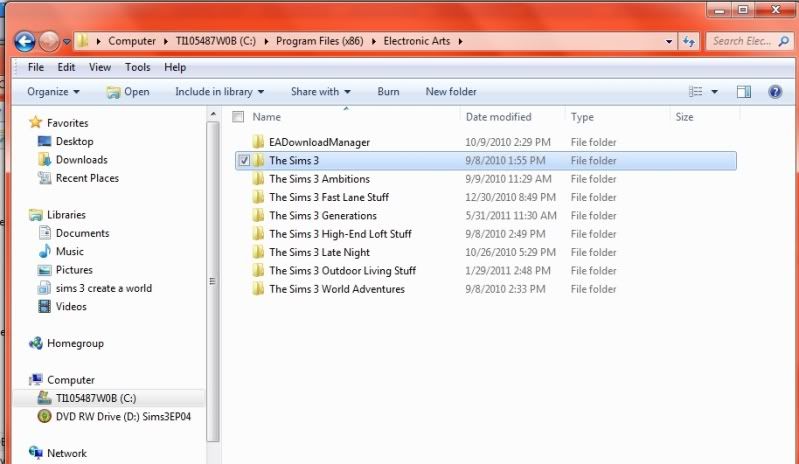Image resolution: width=799 pixels, height=464 pixels.
Task: Select The Sims 3 High-End Loft Stuff icon
Action: click(x=259, y=233)
